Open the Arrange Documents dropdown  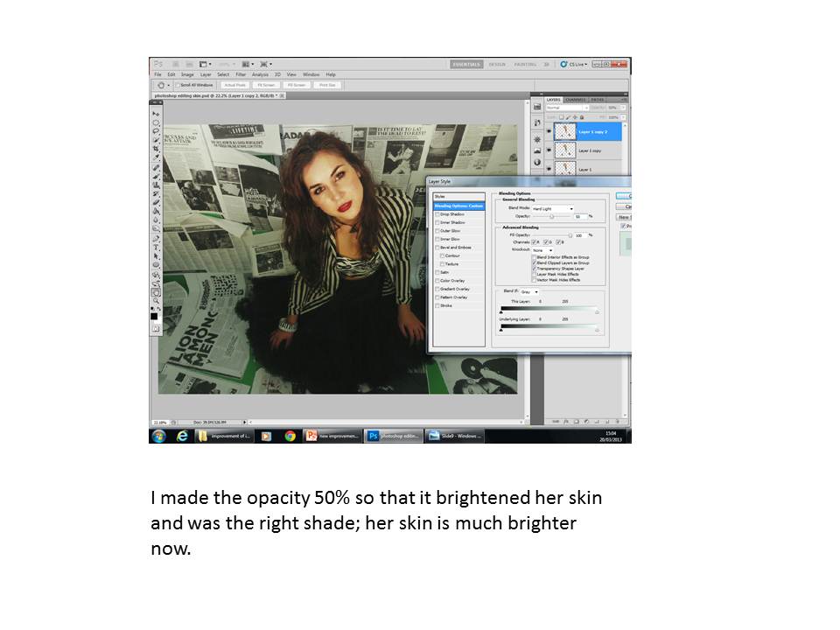click(248, 64)
